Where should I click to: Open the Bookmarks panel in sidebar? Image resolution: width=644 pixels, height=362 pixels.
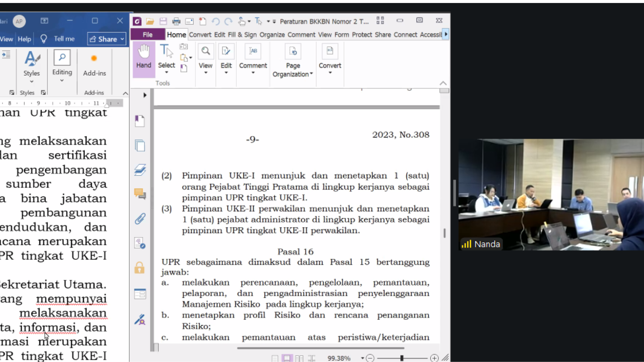point(140,121)
